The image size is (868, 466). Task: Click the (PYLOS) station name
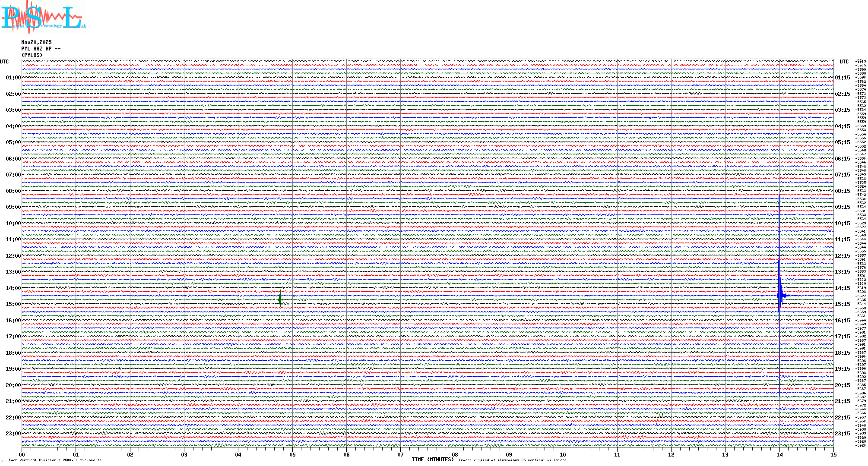click(x=32, y=55)
